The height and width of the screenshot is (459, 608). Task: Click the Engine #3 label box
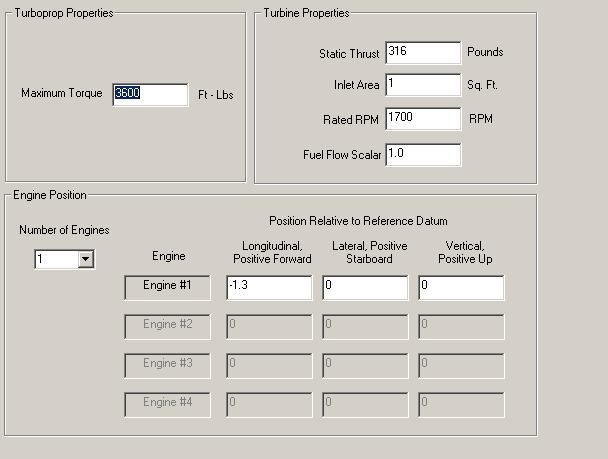point(168,364)
